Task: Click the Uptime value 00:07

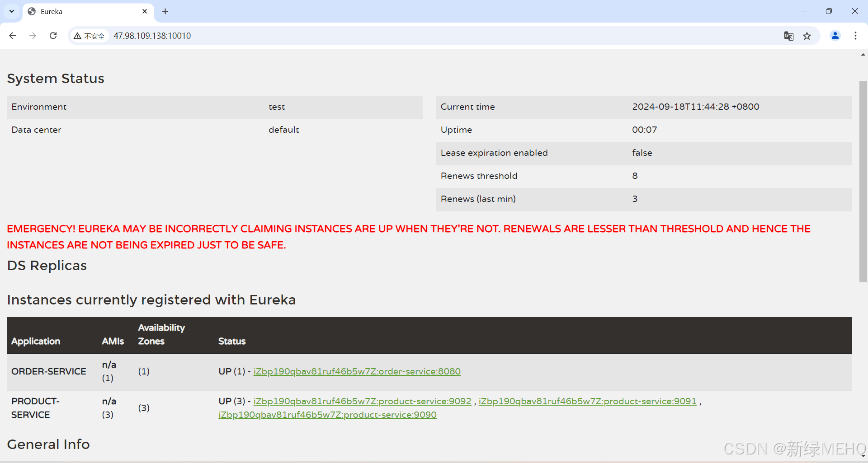Action: [x=644, y=130]
